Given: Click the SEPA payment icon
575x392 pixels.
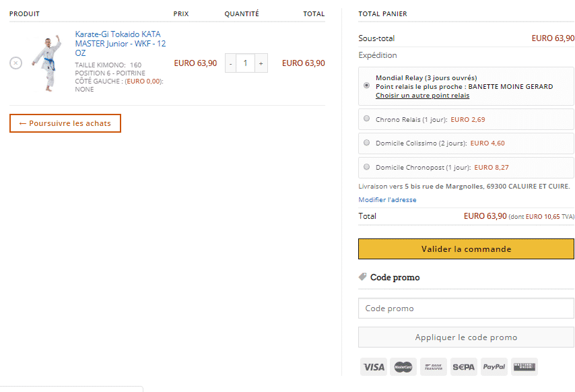Looking at the screenshot, I should tap(463, 366).
